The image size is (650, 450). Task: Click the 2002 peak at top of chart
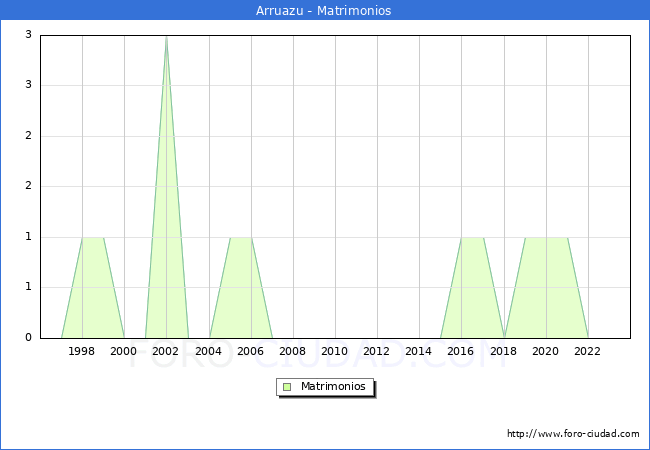pyautogui.click(x=166, y=38)
